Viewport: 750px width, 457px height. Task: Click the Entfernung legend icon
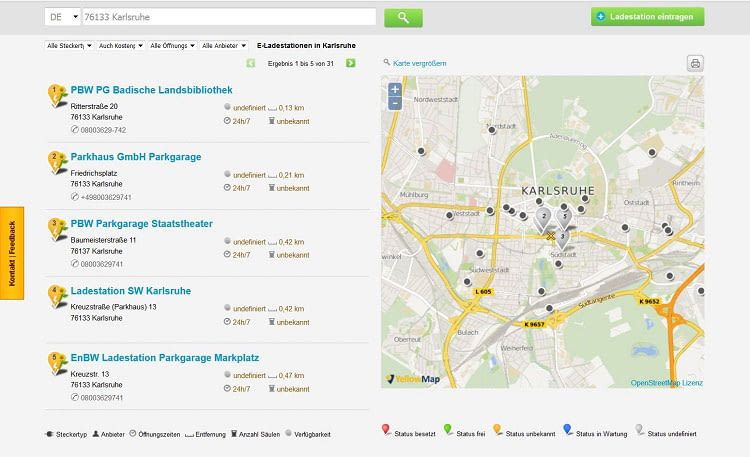tap(189, 435)
